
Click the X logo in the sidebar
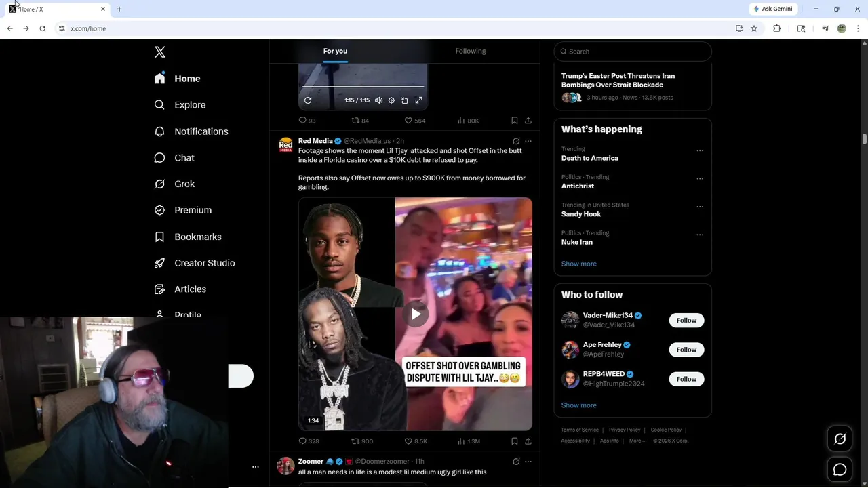coord(160,52)
